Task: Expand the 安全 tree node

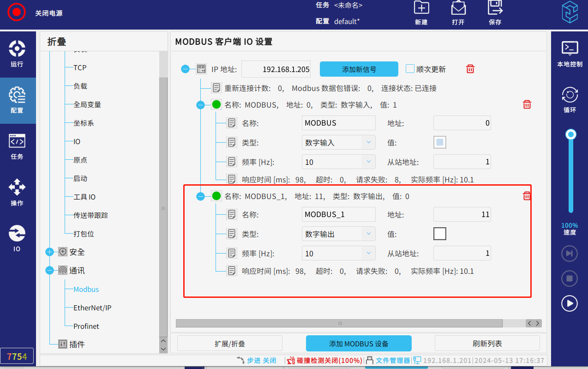Action: pos(50,252)
